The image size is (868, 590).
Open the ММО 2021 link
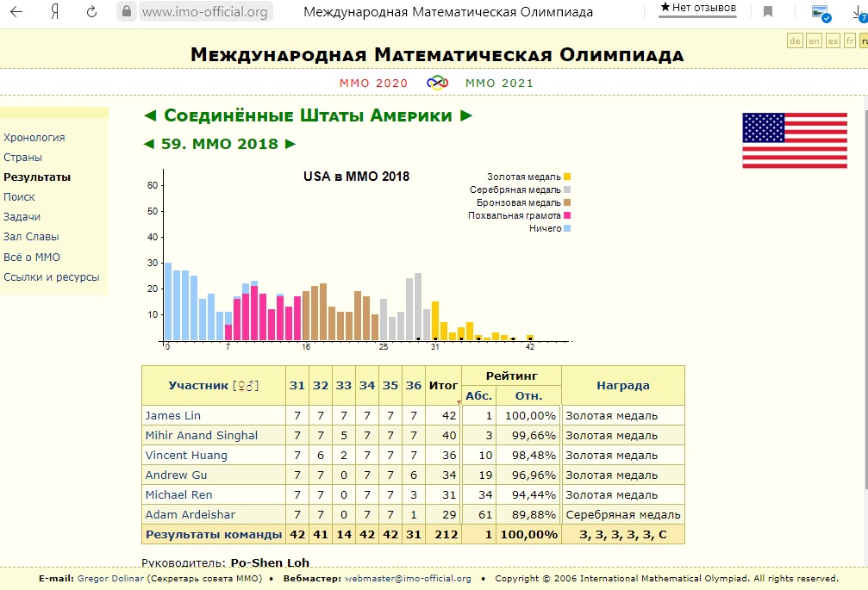point(499,83)
